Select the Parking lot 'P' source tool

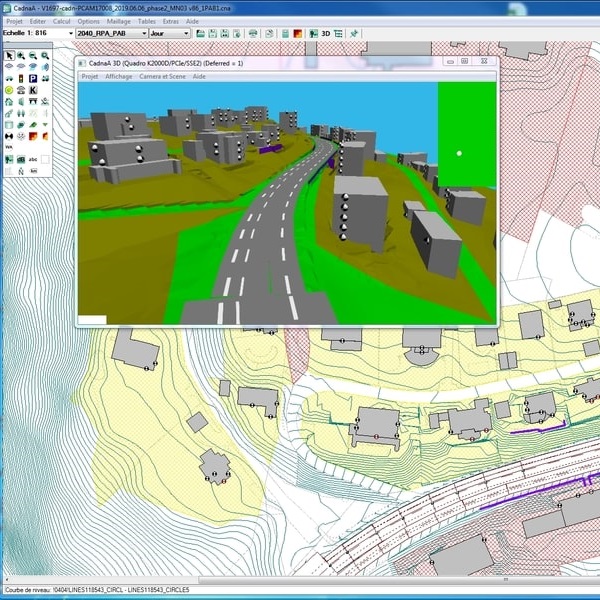point(33,78)
